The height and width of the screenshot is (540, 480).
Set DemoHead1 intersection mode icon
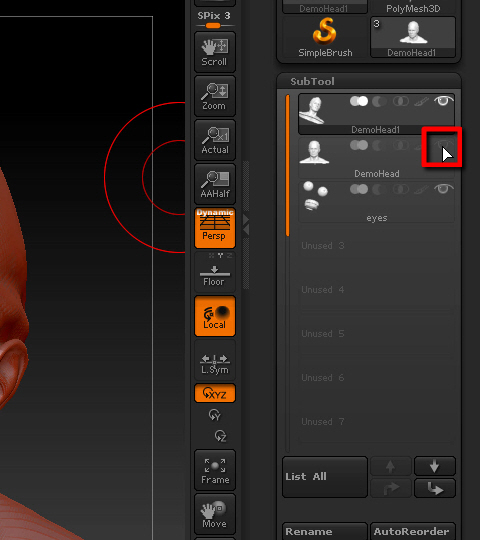click(x=401, y=101)
